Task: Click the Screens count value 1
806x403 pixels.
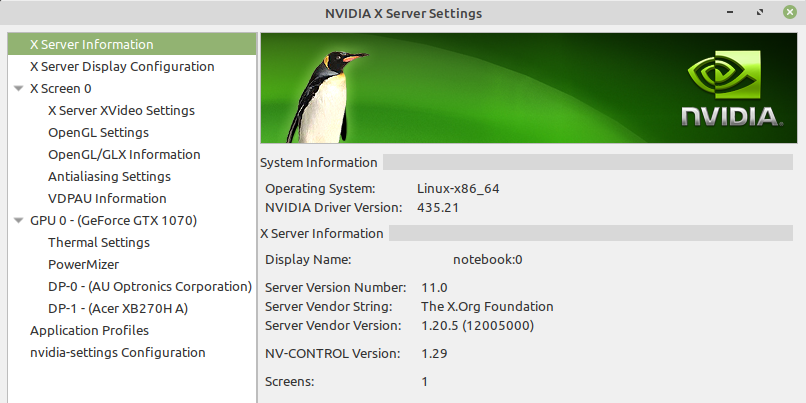Action: point(425,382)
